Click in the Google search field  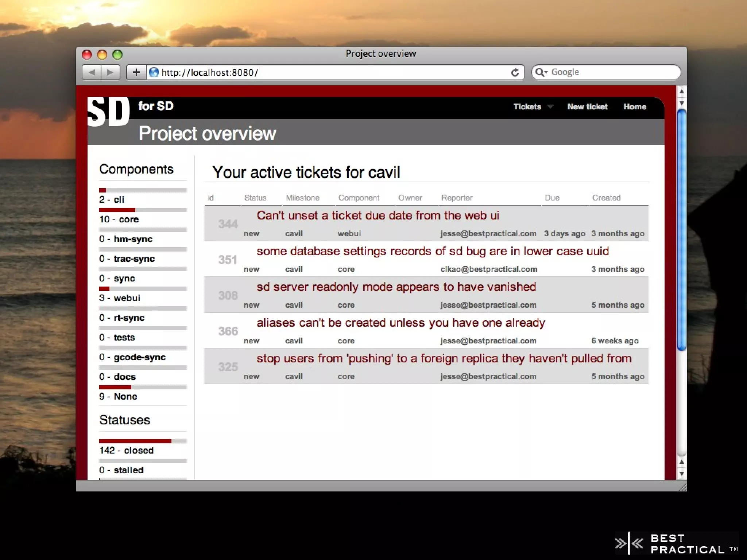click(613, 72)
